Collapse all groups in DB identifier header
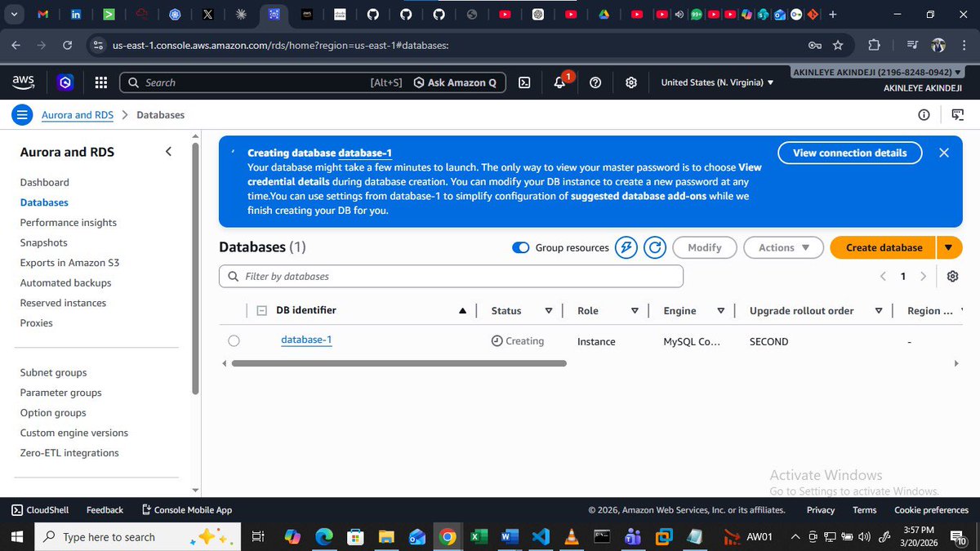 coord(261,310)
